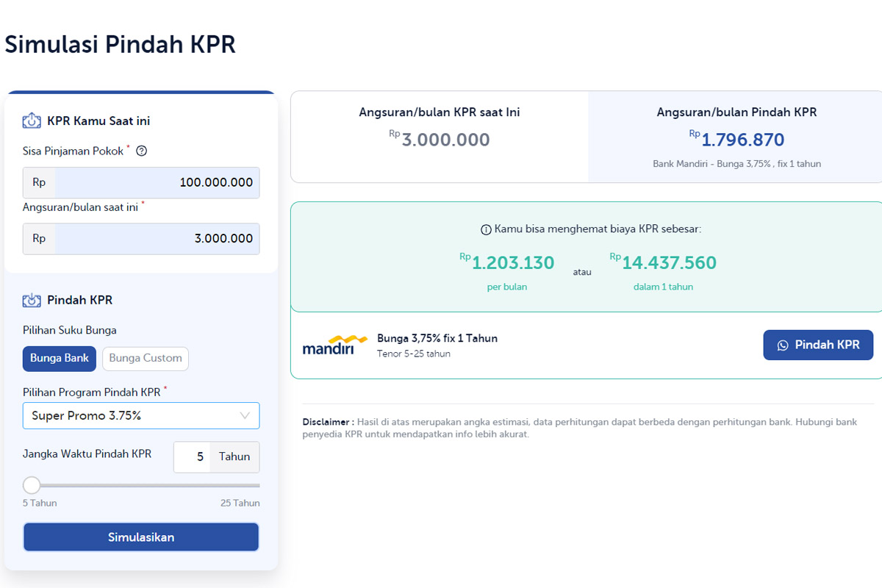
Task: Click the KPR Kamu Saat ini upload icon
Action: [x=32, y=121]
